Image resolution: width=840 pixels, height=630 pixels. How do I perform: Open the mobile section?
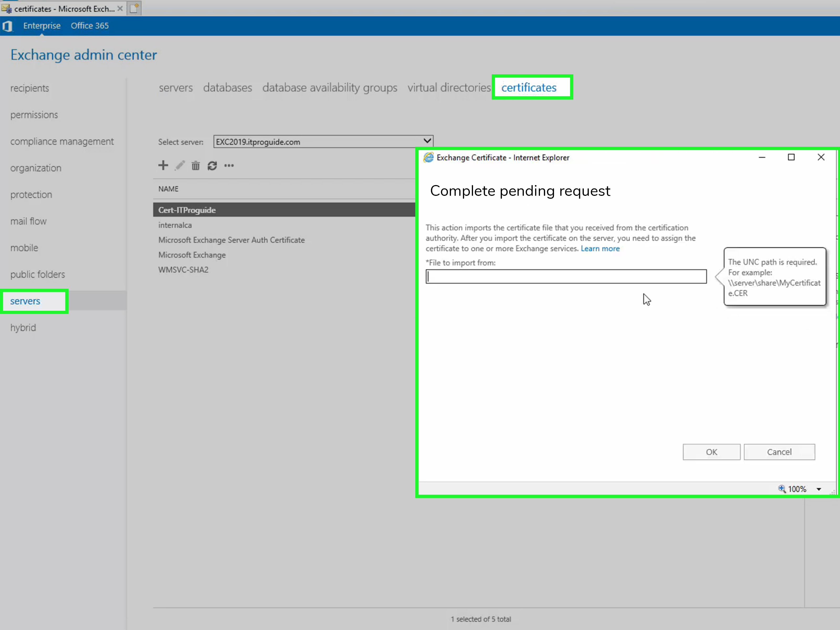coord(24,248)
